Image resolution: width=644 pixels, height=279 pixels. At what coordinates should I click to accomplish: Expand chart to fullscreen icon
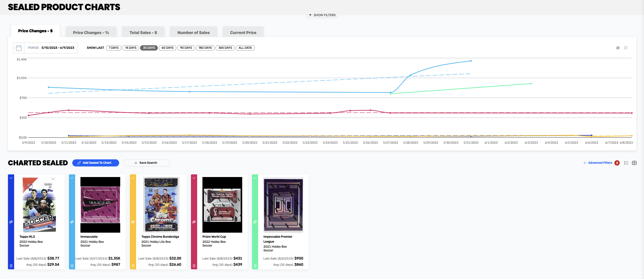click(x=626, y=48)
